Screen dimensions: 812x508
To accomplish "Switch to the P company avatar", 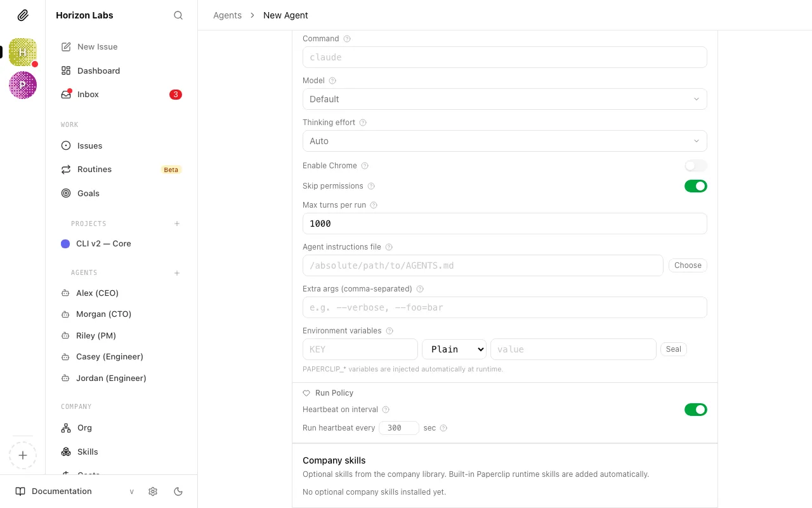I will pos(23,85).
